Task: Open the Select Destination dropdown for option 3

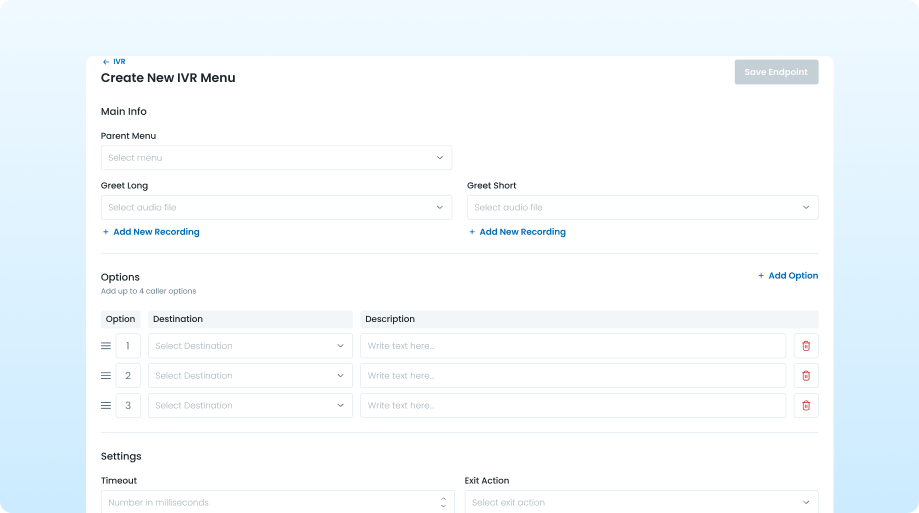Action: tap(250, 406)
